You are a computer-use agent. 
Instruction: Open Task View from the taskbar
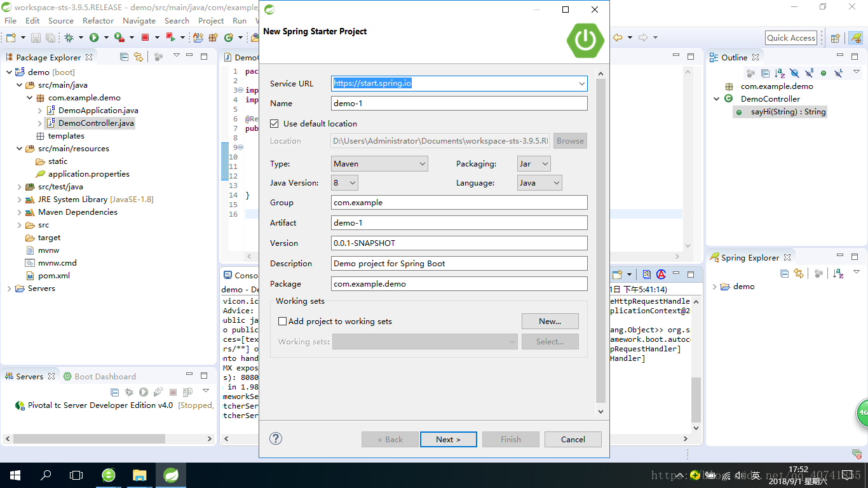point(76,475)
